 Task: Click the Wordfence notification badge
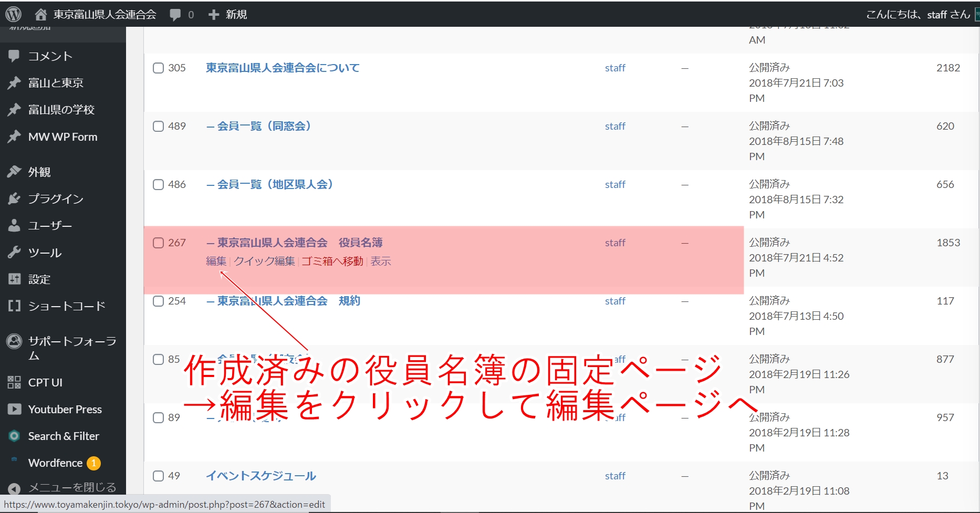pyautogui.click(x=93, y=463)
